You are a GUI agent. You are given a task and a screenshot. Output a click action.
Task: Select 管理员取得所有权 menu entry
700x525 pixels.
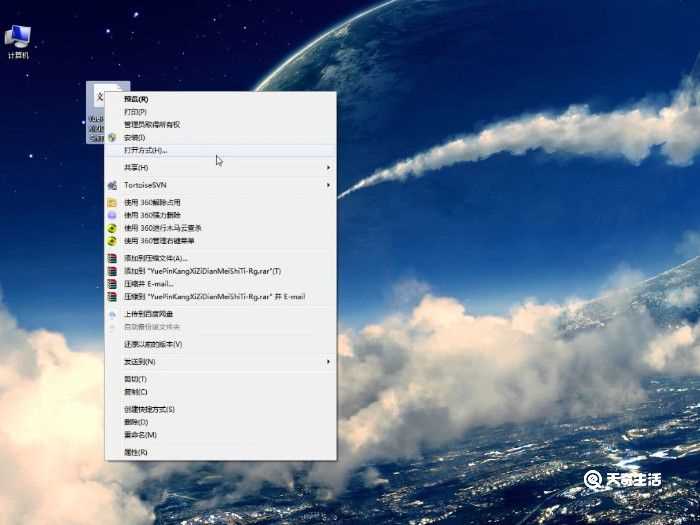click(221, 125)
